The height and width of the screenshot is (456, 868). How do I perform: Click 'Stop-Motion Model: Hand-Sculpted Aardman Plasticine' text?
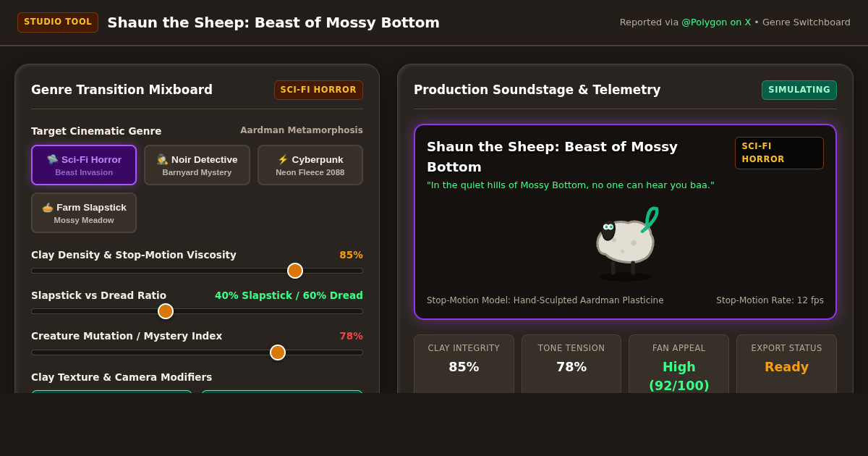tap(545, 300)
